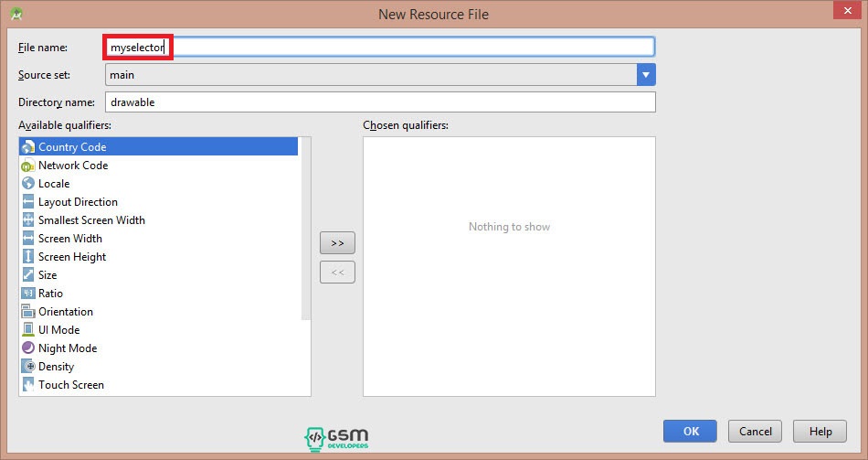
Task: Click the Touch Screen icon
Action: click(x=27, y=385)
